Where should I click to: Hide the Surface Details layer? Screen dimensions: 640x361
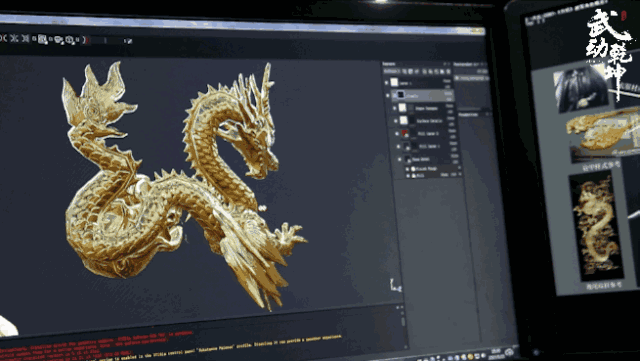(396, 121)
